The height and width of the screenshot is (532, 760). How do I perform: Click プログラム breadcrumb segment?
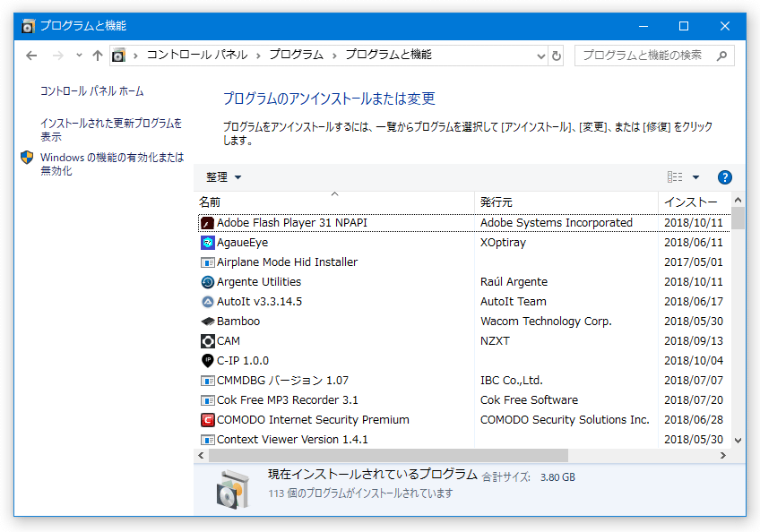(296, 55)
